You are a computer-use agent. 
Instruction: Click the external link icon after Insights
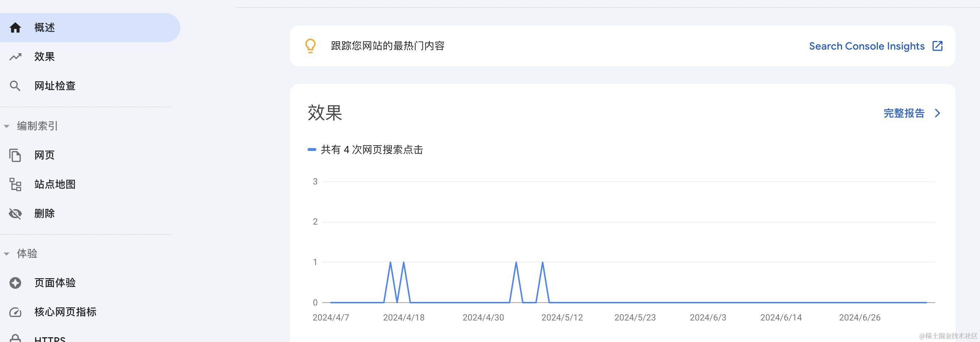click(937, 46)
